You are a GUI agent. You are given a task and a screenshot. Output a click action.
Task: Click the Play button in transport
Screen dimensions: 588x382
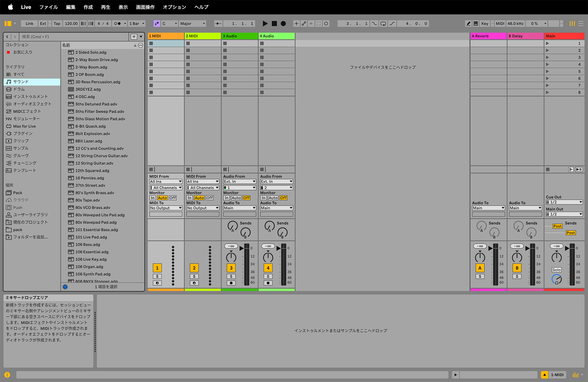click(x=265, y=24)
